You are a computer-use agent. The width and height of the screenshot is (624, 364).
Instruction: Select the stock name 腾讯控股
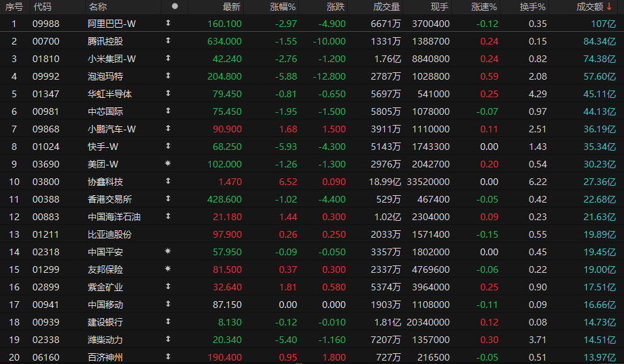105,41
